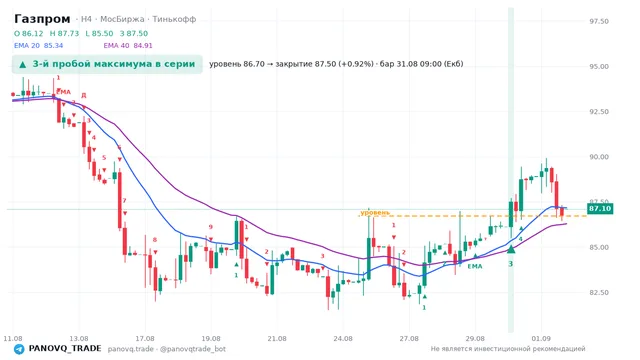Click the 27.08 date label
This screenshot has height=360, width=640.
coord(409,338)
